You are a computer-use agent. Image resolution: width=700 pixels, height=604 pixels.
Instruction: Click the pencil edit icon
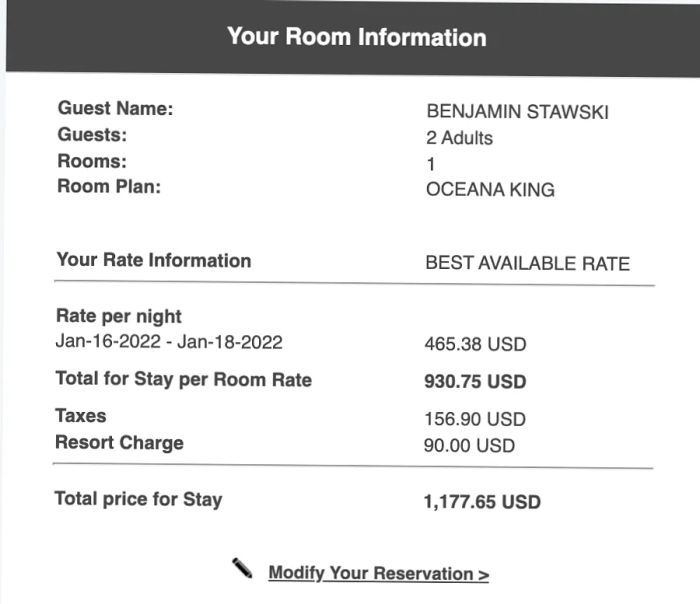[242, 568]
